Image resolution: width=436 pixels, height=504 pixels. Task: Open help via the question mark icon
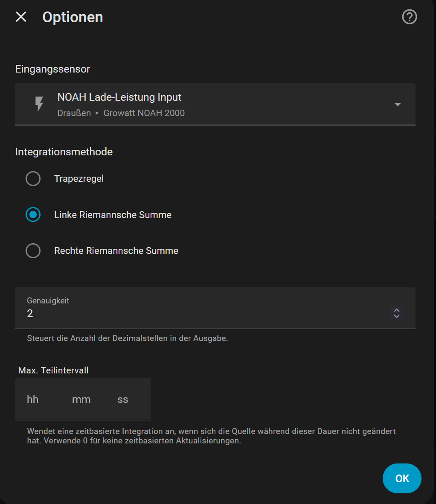pos(409,17)
